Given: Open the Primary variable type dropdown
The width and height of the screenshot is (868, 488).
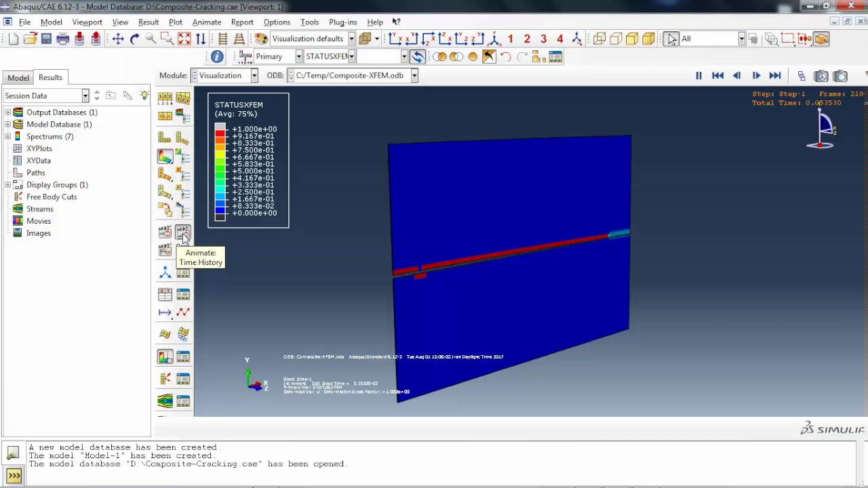Looking at the screenshot, I should tap(298, 56).
